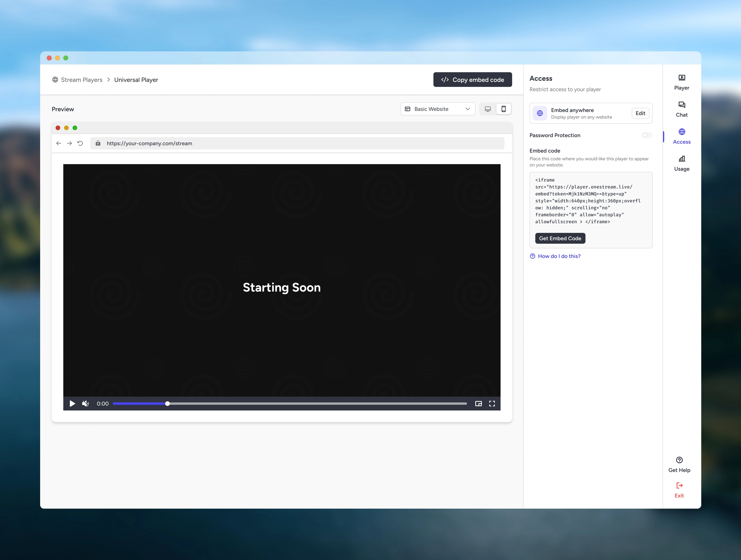
Task: Open the Chat tab in sidebar
Action: click(681, 109)
